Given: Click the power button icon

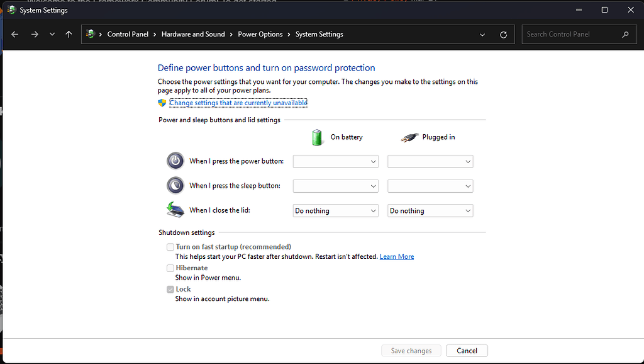Looking at the screenshot, I should click(x=175, y=161).
